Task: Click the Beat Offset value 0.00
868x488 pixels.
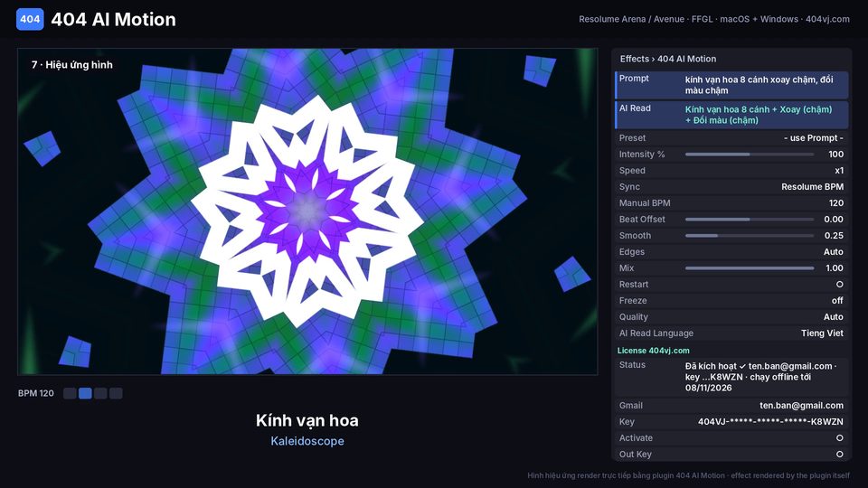Action: (834, 219)
